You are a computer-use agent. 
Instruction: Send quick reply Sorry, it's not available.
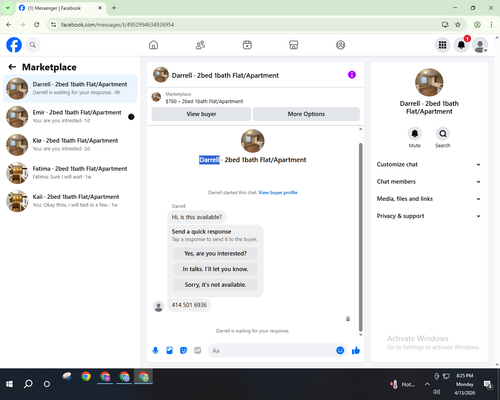click(x=215, y=285)
